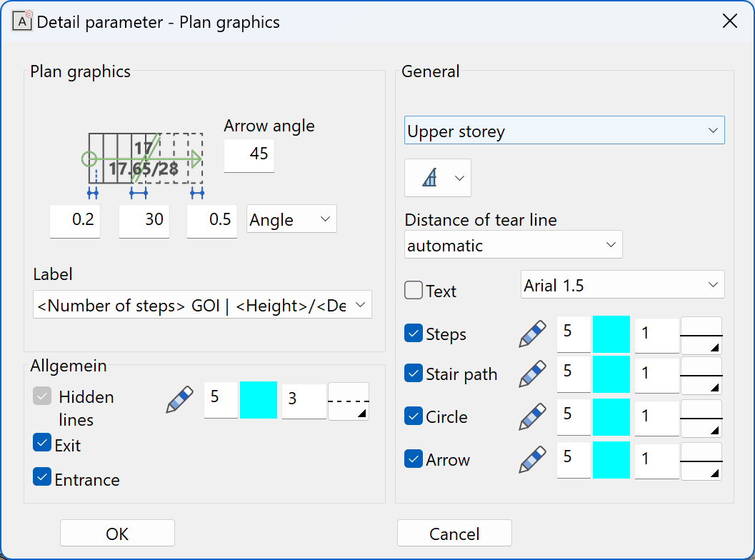The width and height of the screenshot is (755, 560).
Task: Click the Arrow pen number field
Action: [574, 460]
